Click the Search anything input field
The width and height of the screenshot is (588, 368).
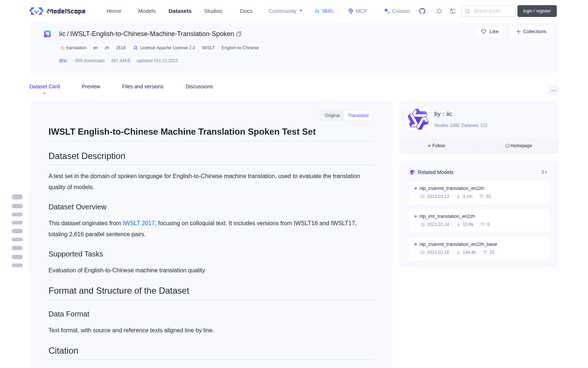pyautogui.click(x=488, y=11)
